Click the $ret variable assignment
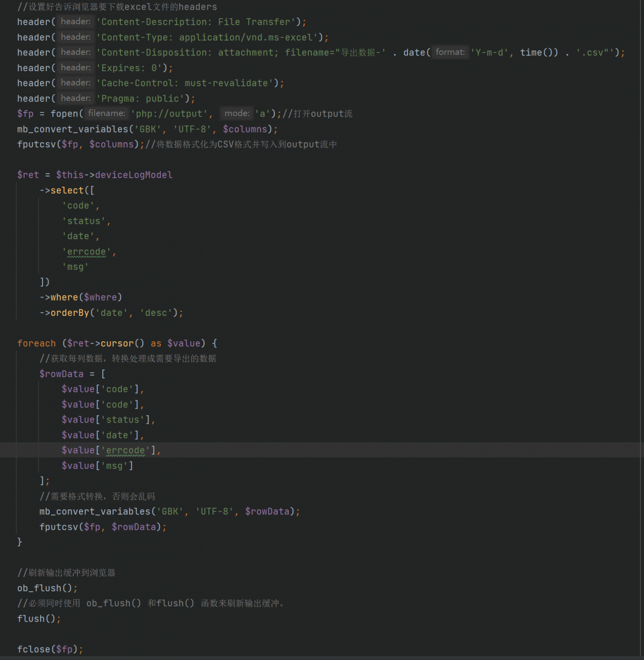Screen dimensions: 644x660 tap(28, 175)
